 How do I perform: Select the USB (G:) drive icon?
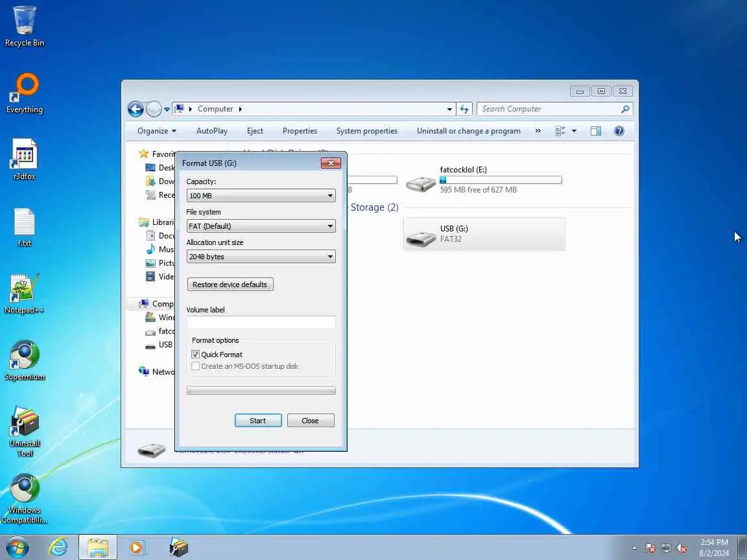point(420,239)
